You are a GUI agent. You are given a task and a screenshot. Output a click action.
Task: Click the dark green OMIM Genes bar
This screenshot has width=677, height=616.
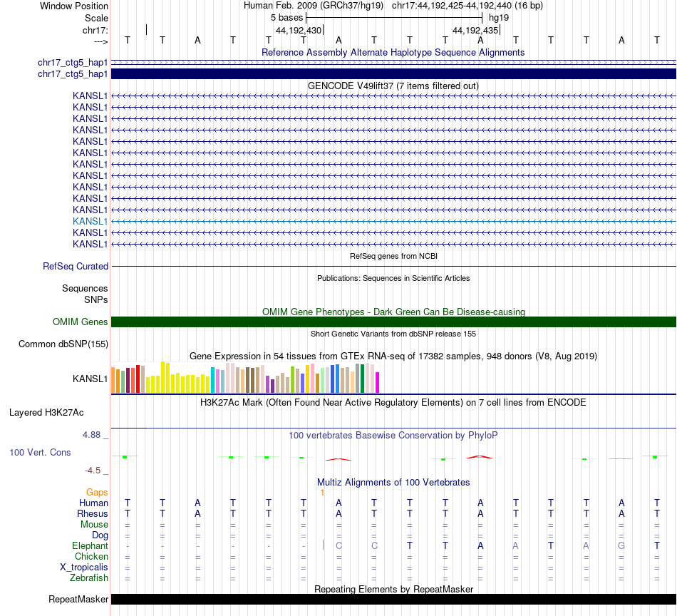point(394,322)
